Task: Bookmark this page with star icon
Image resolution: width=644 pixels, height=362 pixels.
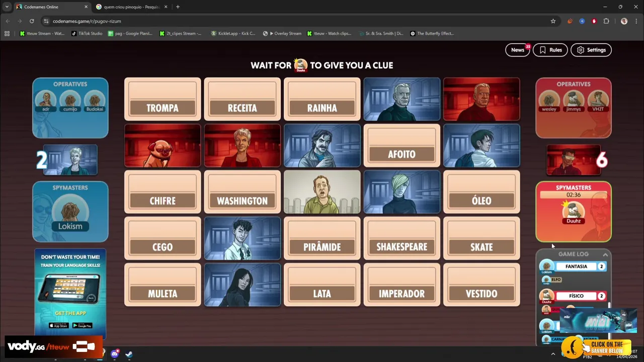Action: pos(553,21)
